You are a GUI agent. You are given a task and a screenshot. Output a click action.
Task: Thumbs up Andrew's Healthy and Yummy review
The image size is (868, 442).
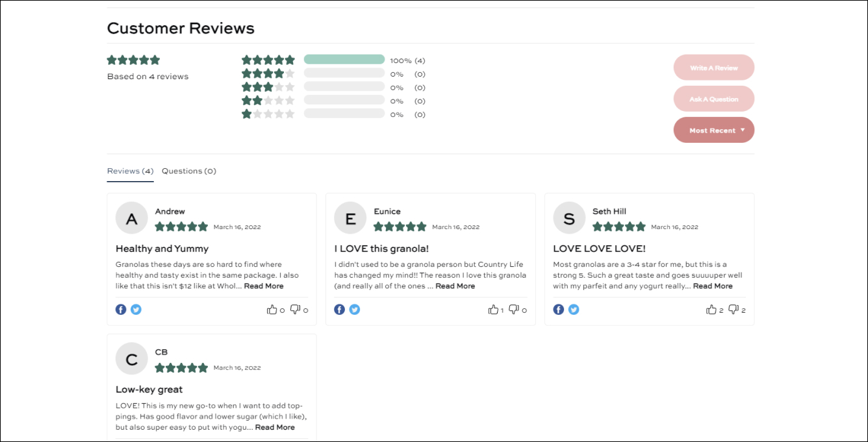point(272,310)
